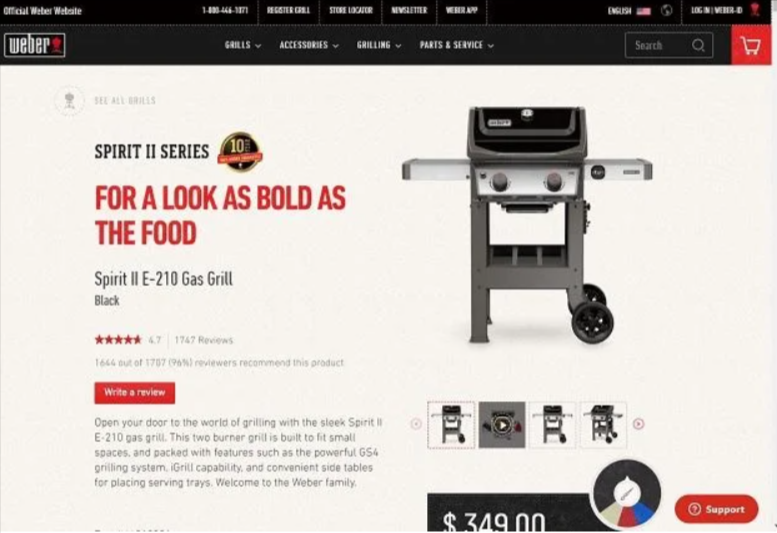Click the kettle grill icon beside See All Grills

pos(69,101)
